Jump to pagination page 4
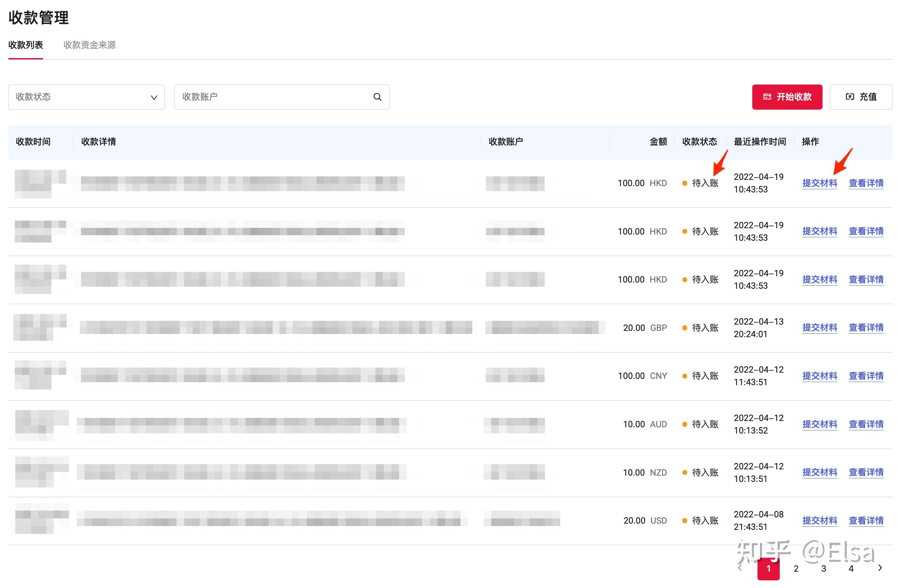Screen dimensions: 898x588 [851, 569]
